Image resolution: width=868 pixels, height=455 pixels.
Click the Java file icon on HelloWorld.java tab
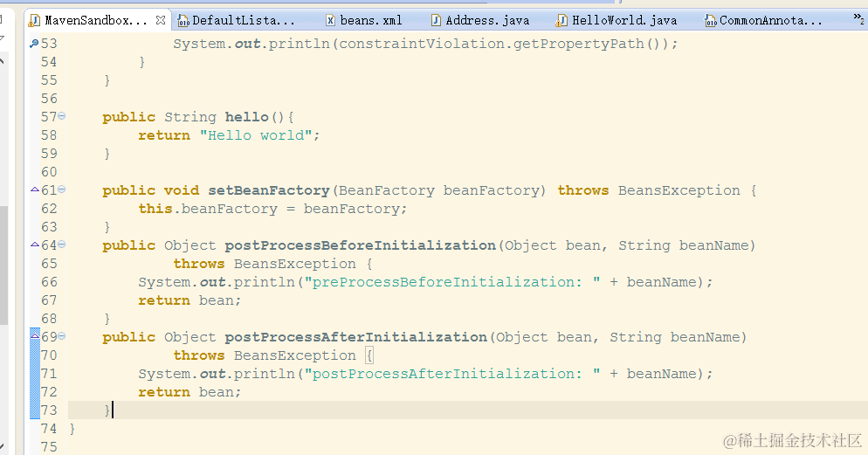coord(561,20)
